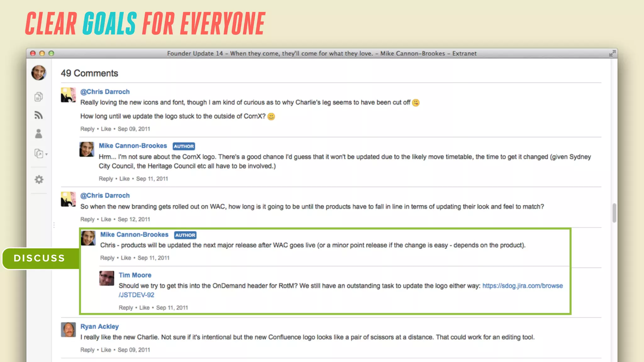
Task: Click Tim Moore's avatar thumbnail
Action: [107, 278]
